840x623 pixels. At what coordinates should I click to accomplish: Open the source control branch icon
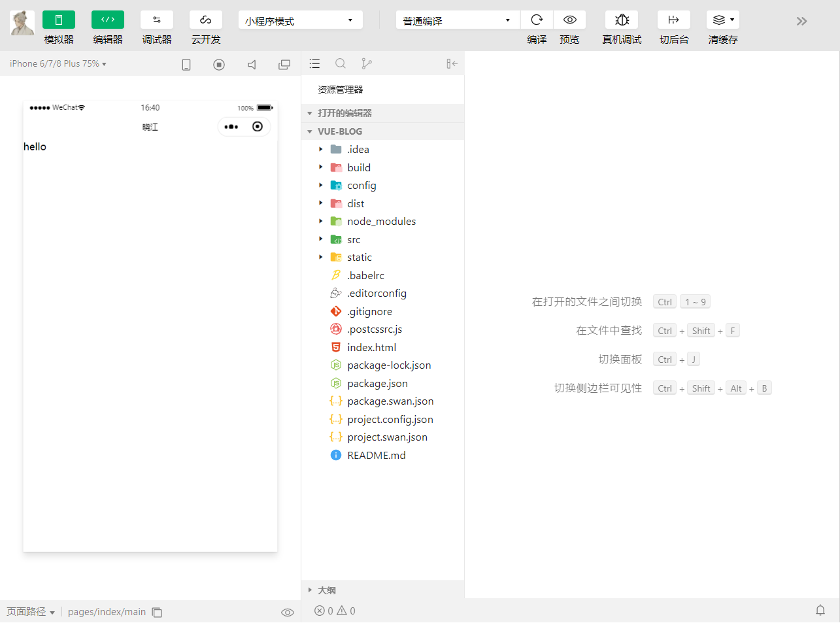(x=367, y=63)
